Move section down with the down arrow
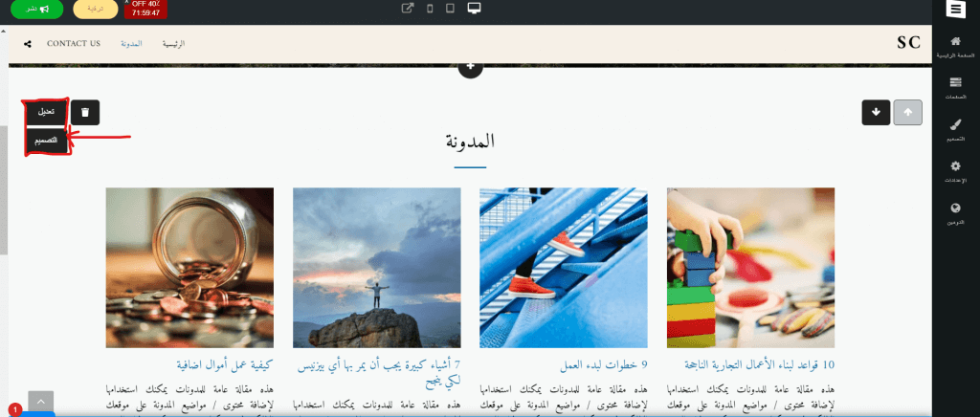 [876, 112]
